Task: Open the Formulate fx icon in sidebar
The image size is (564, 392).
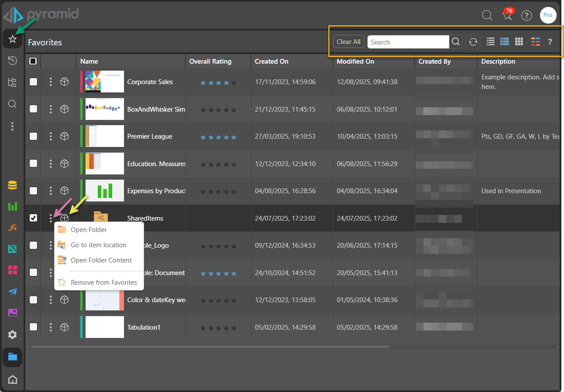Action: click(x=13, y=228)
